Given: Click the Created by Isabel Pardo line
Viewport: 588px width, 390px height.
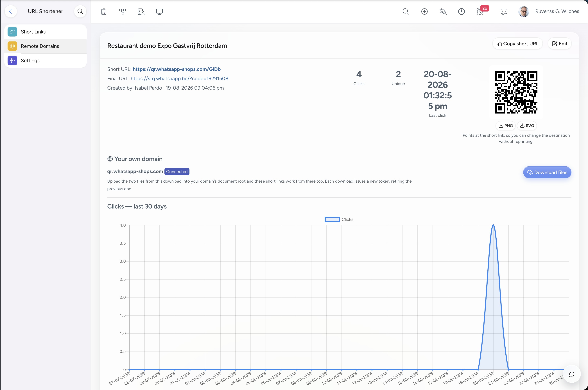Looking at the screenshot, I should 165,88.
